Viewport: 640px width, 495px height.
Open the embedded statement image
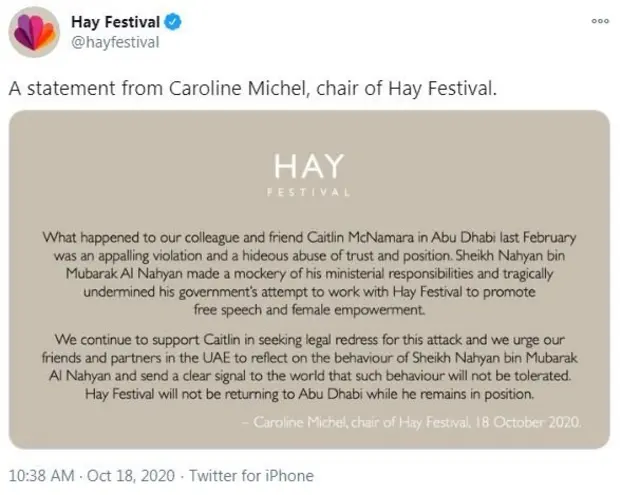tap(309, 279)
